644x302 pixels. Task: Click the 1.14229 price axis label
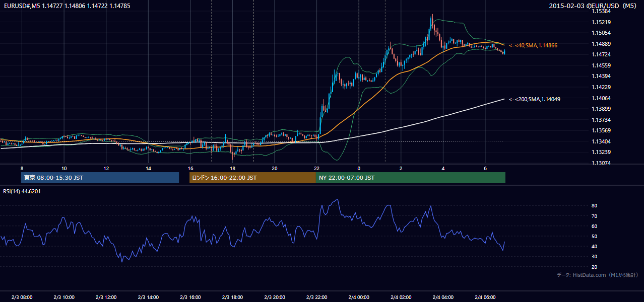(601, 87)
